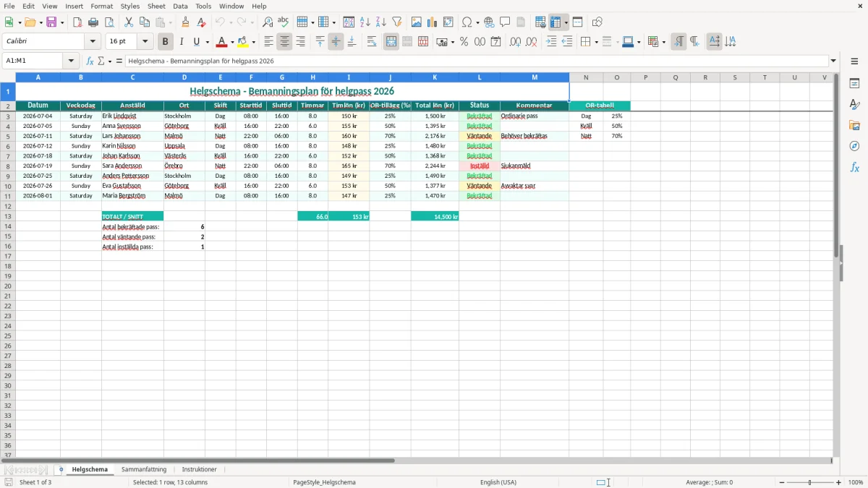Open a file with the Open folder icon
This screenshot has width=868, height=488.
click(x=29, y=22)
